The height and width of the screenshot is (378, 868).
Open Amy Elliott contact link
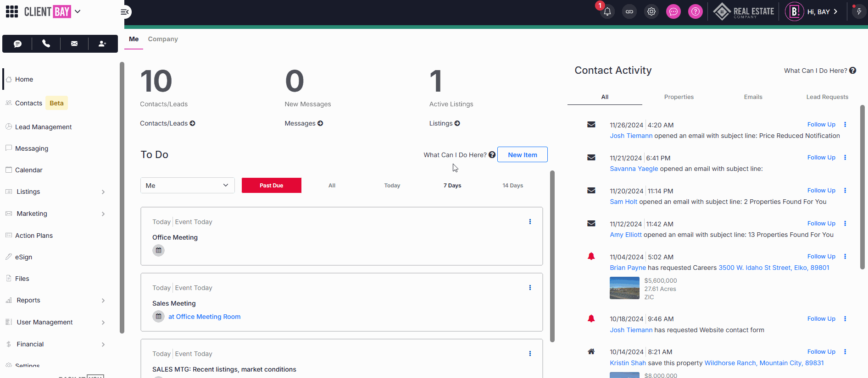626,235
